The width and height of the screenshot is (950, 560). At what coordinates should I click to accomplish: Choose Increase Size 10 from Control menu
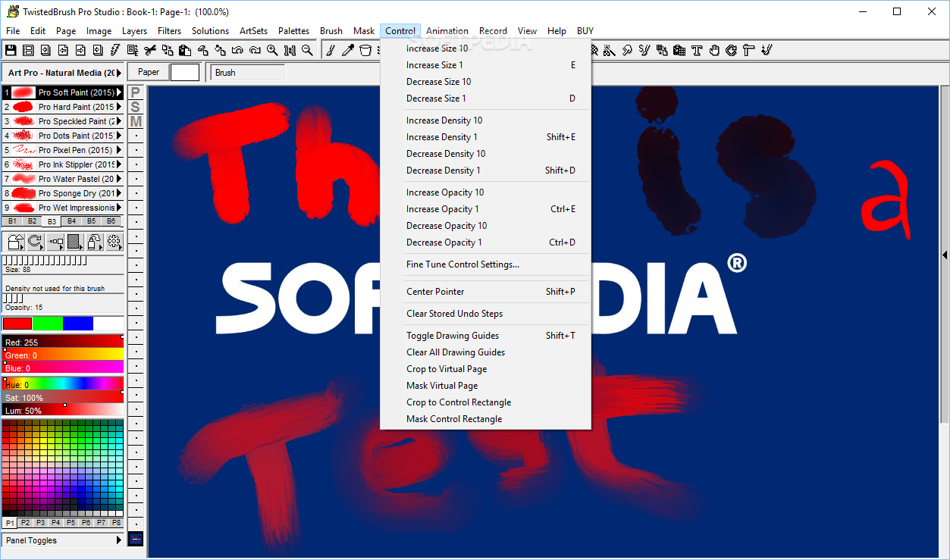click(x=485, y=48)
